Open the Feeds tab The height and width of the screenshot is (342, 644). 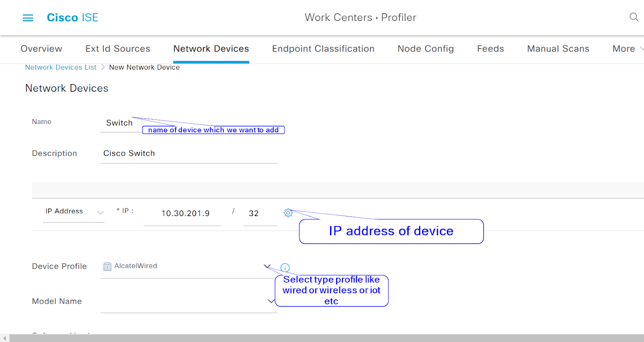pos(490,49)
